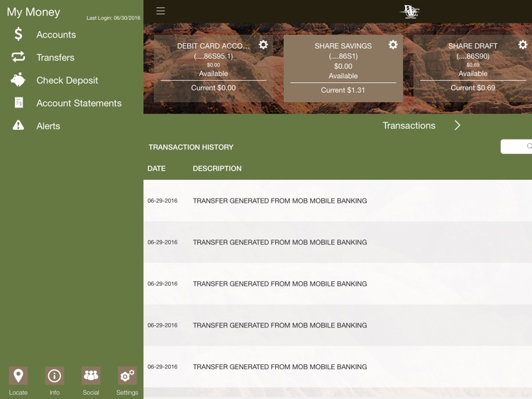Click the My Money title

[x=33, y=12]
